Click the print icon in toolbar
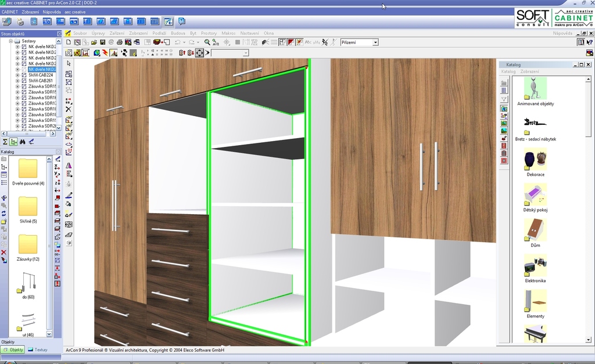 [120, 42]
